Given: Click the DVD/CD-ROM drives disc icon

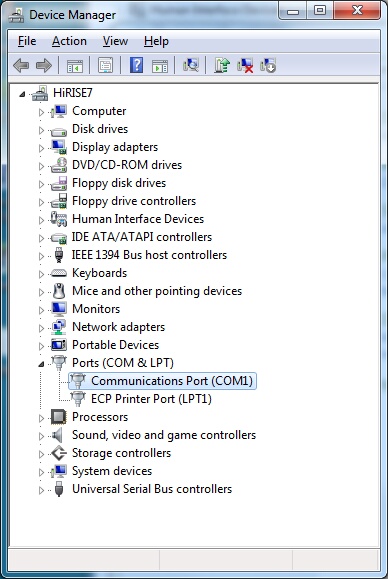Looking at the screenshot, I should 59,165.
